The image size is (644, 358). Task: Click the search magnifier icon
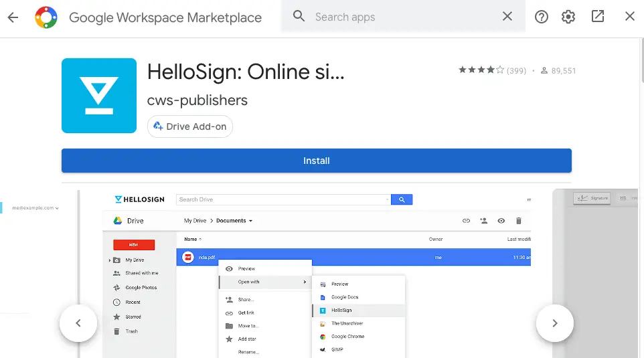tap(299, 17)
